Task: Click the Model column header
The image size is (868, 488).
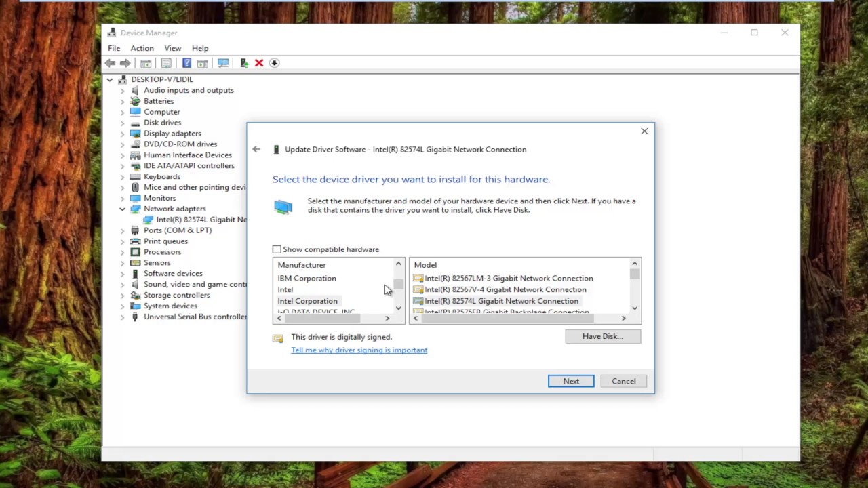Action: click(x=426, y=265)
